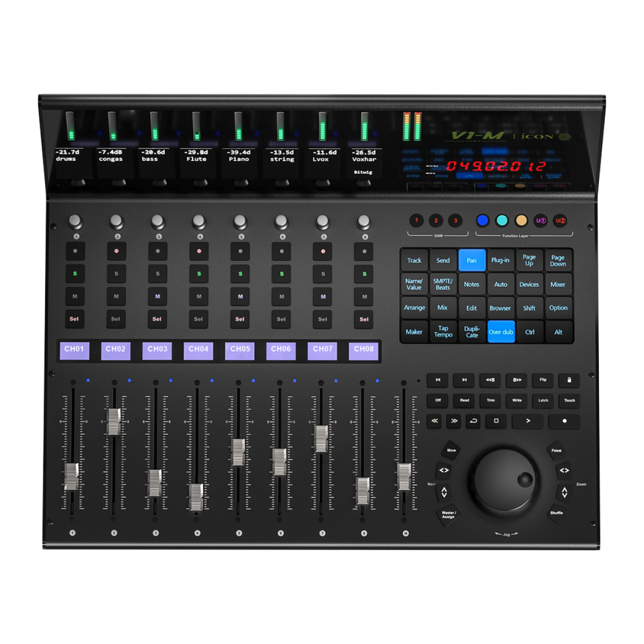Viewport: 644px width, 644px height.
Task: Activate user function layer U2 button
Action: 560,221
